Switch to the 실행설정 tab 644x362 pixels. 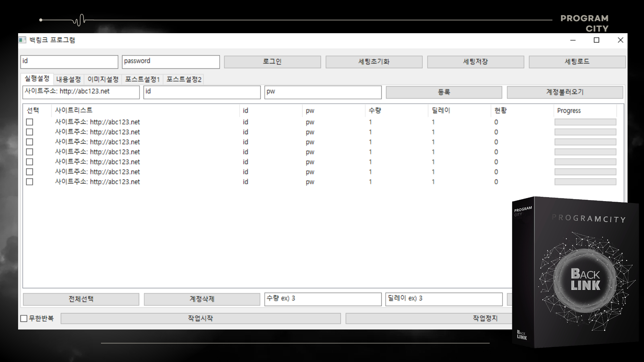click(37, 79)
